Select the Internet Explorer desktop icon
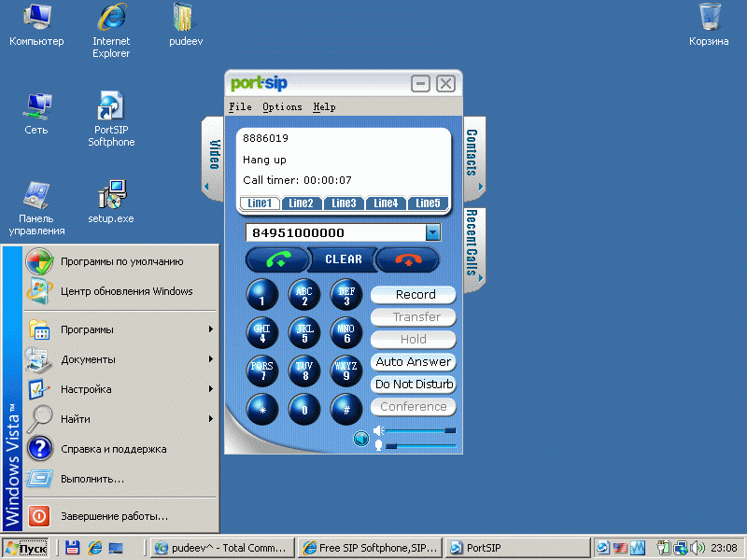This screenshot has height=560, width=747. [x=111, y=31]
